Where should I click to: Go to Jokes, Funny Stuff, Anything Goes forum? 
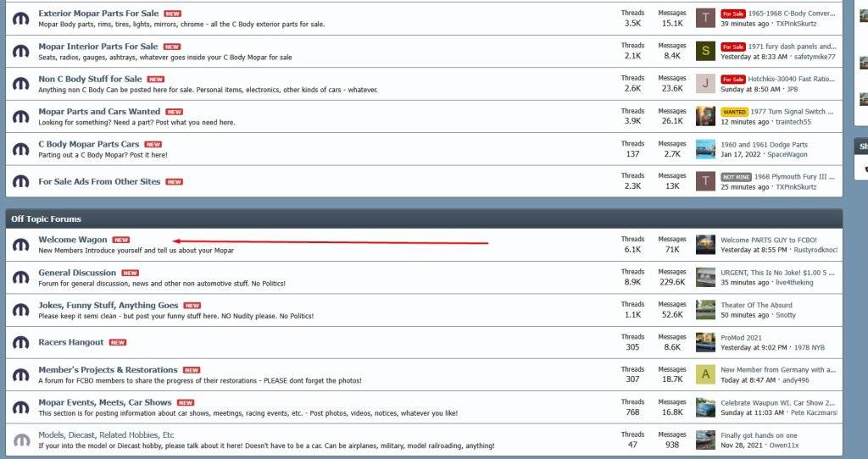(x=108, y=305)
